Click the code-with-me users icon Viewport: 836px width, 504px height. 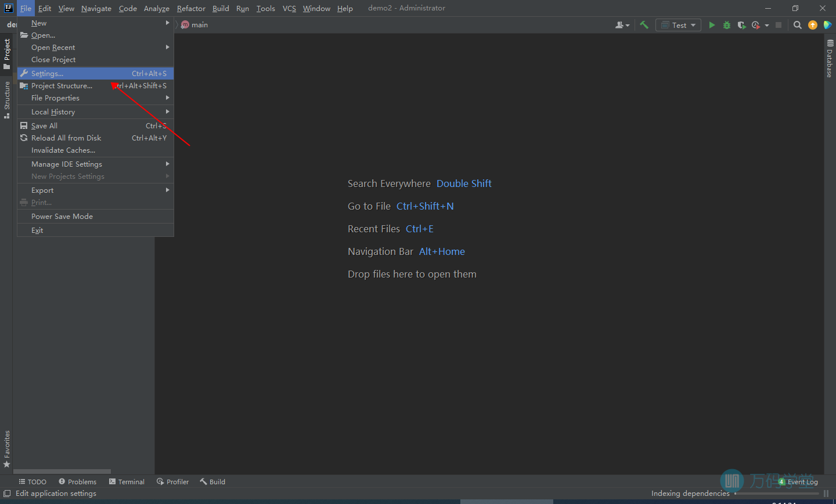tap(622, 25)
